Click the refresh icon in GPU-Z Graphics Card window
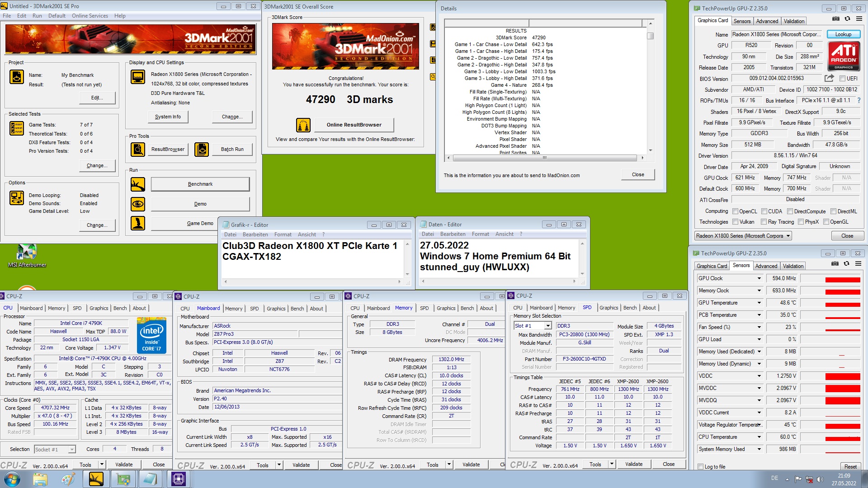868x488 pixels. coord(847,19)
